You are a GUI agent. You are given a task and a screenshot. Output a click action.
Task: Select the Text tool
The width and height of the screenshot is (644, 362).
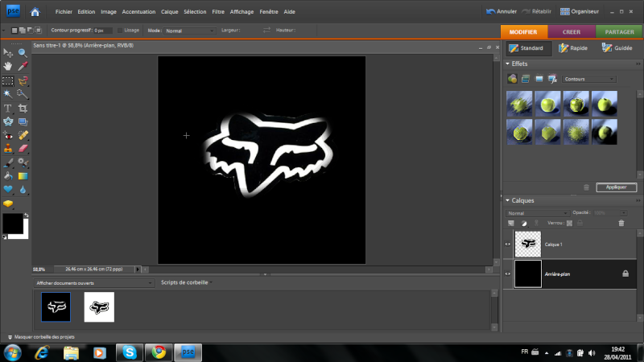(x=8, y=109)
